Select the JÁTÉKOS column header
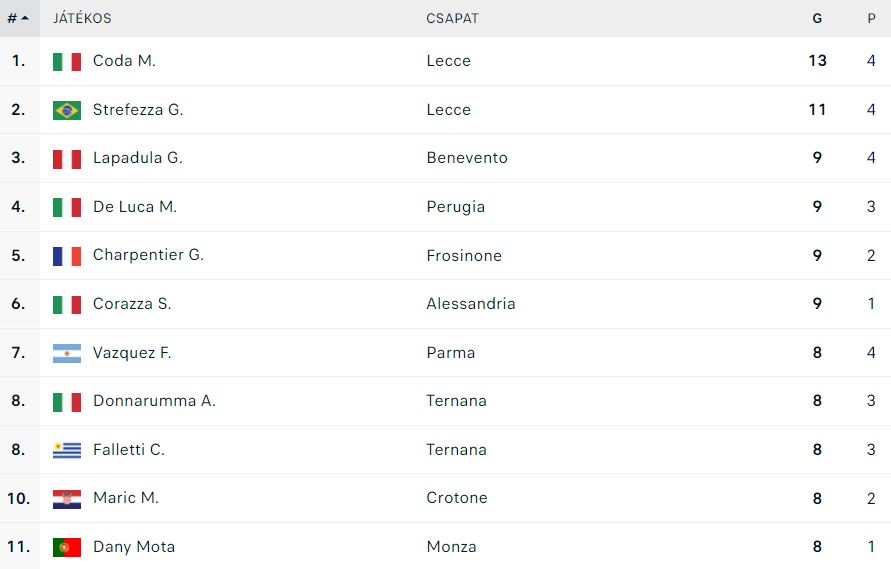This screenshot has width=891, height=569. coord(82,18)
